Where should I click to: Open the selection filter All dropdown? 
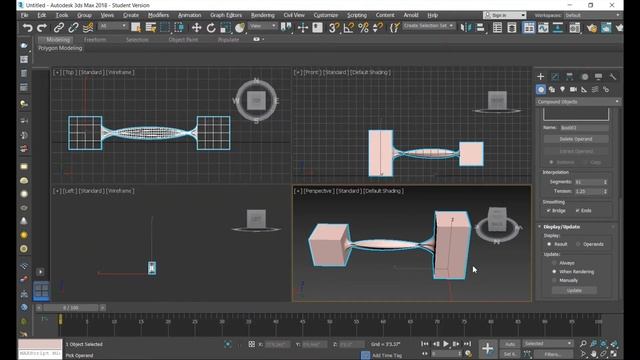[113, 26]
